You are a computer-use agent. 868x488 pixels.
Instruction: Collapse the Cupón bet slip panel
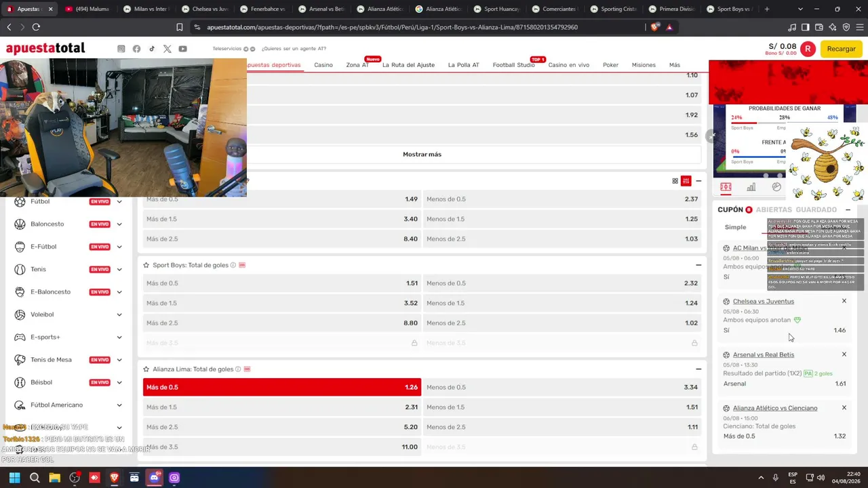pyautogui.click(x=848, y=210)
